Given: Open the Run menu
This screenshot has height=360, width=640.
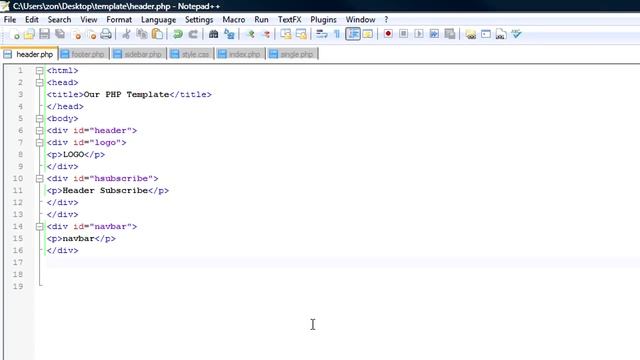Looking at the screenshot, I should click(261, 20).
